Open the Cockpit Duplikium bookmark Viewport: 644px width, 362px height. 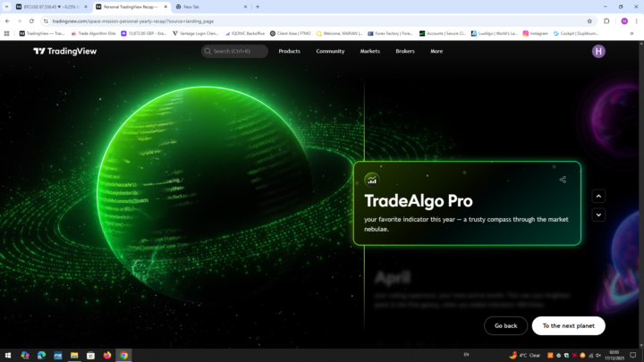pyautogui.click(x=576, y=33)
